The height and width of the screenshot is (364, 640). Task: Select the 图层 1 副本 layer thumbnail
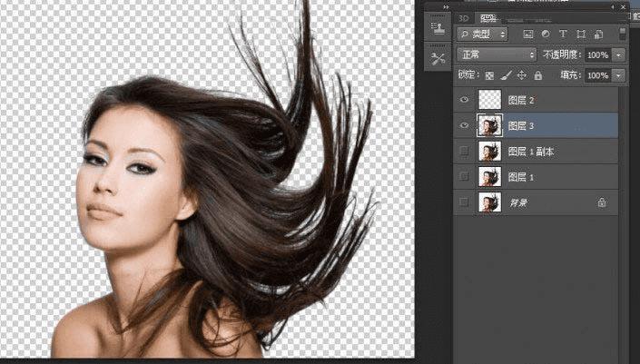tap(490, 151)
